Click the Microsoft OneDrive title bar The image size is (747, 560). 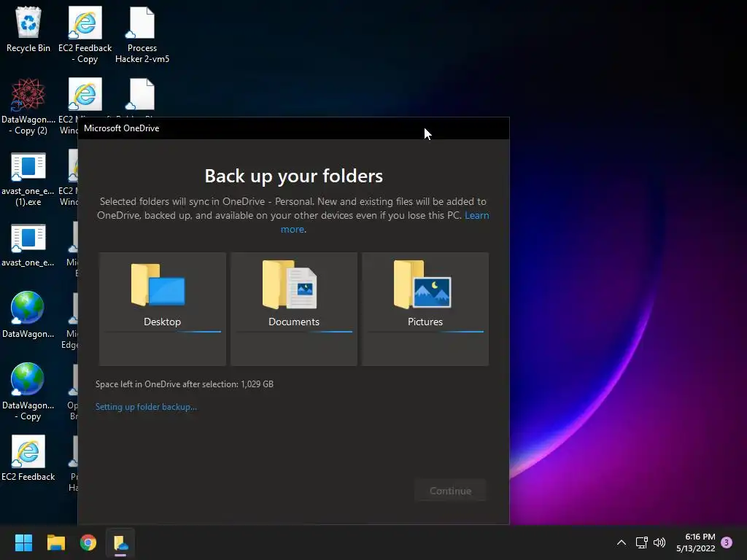point(293,128)
